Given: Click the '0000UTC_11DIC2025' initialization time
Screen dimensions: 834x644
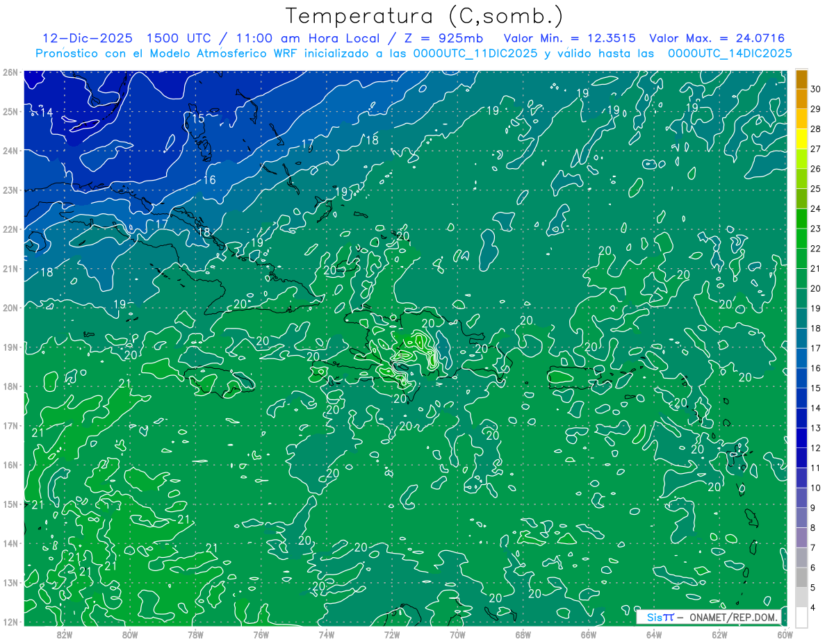Looking at the screenshot, I should pos(475,53).
